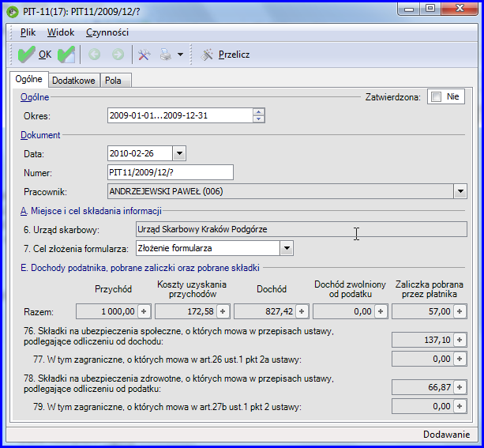Click the green back arrow icon
The height and width of the screenshot is (448, 484).
click(x=95, y=55)
